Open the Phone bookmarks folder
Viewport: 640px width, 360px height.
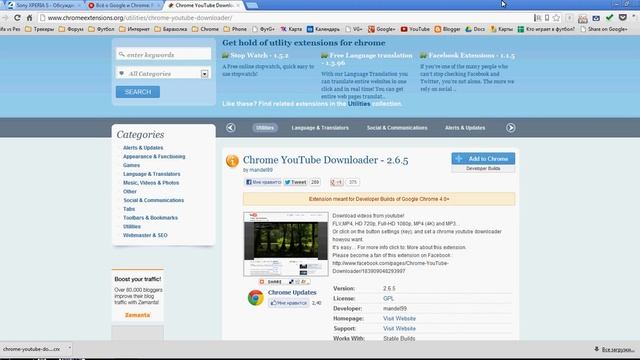[235, 29]
